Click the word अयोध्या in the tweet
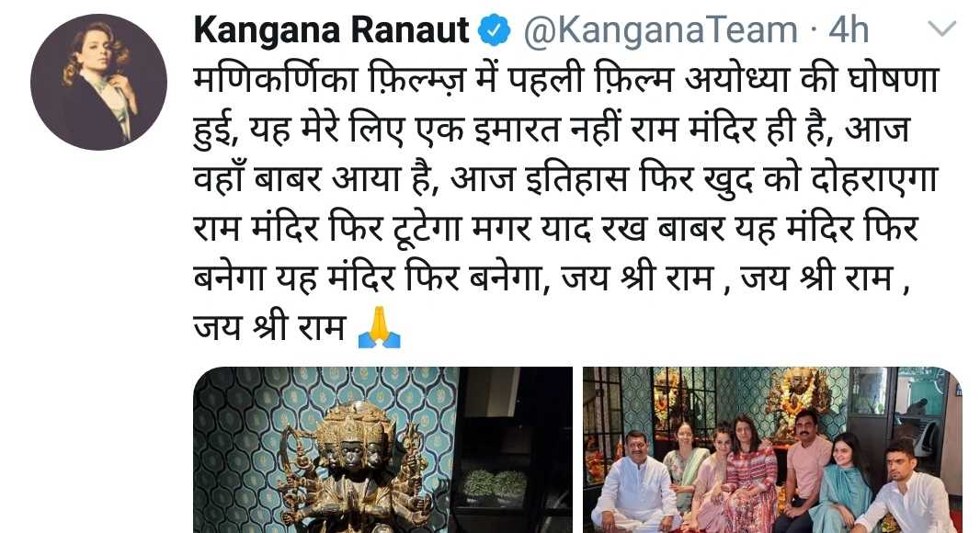 pyautogui.click(x=736, y=80)
